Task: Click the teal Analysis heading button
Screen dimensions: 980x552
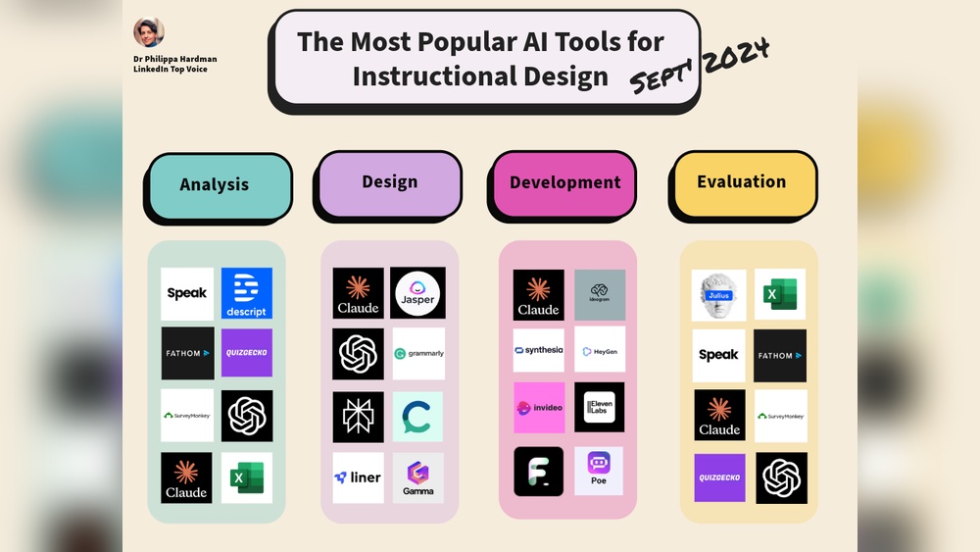Action: 219,187
